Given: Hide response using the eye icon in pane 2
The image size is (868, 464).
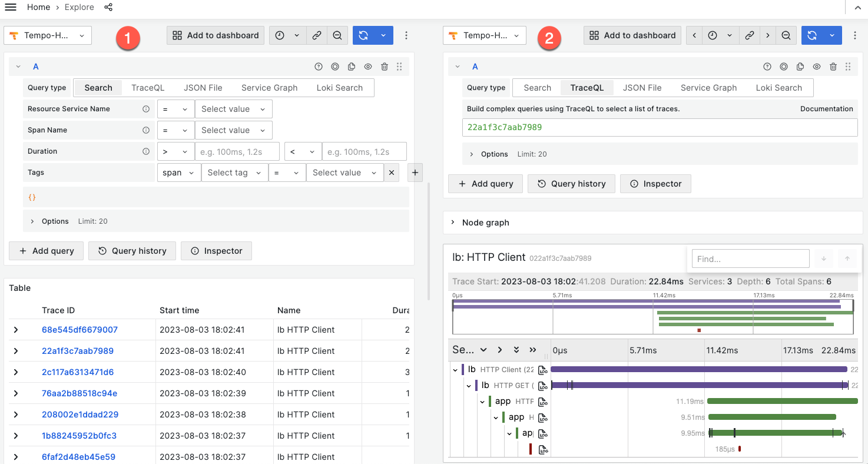Looking at the screenshot, I should pos(817,67).
